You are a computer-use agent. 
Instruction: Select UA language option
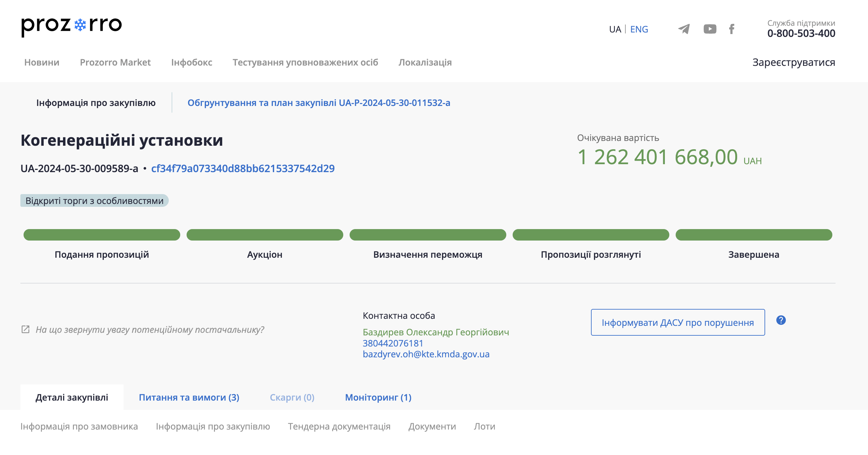[615, 29]
